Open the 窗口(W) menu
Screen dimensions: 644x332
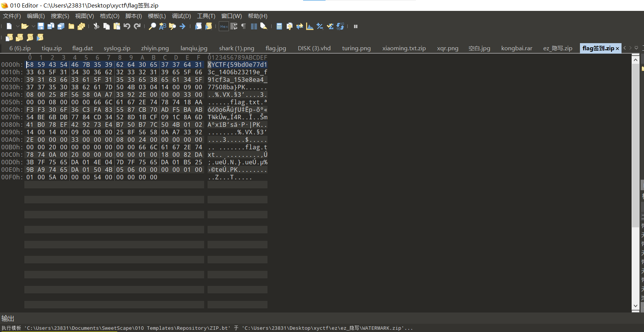[x=232, y=16]
